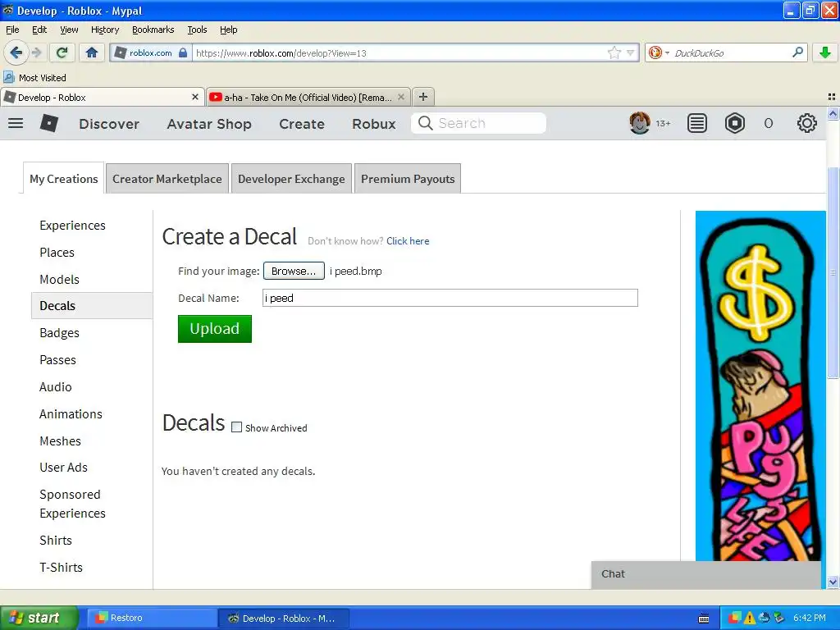
Task: Select T-Shirts in the sidebar
Action: coord(61,568)
